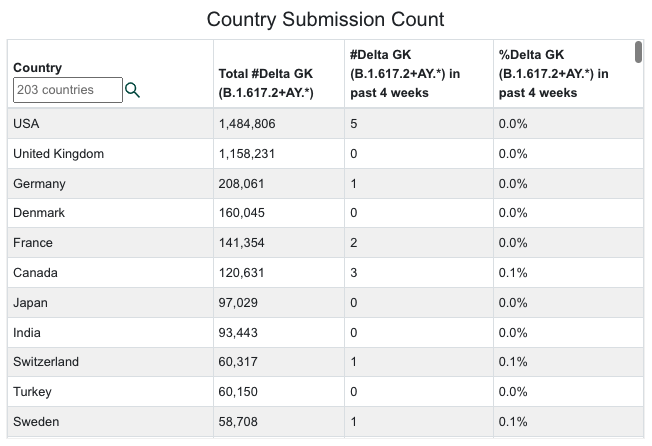The width and height of the screenshot is (652, 446).
Task: Click USA's 1,484,806 total cell
Action: point(279,123)
